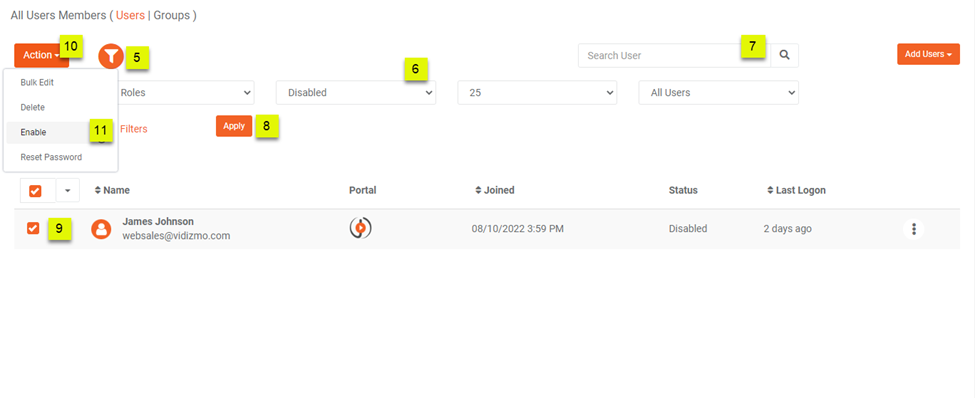Click the Apply filters button

click(x=234, y=126)
